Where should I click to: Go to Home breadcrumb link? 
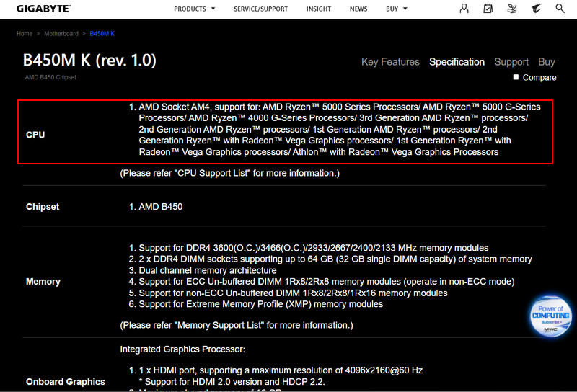(x=25, y=33)
